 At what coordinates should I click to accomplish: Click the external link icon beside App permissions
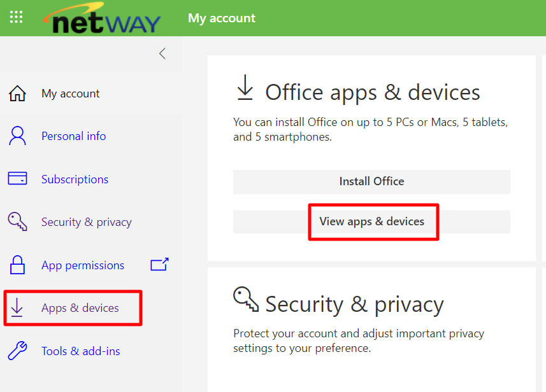click(159, 264)
